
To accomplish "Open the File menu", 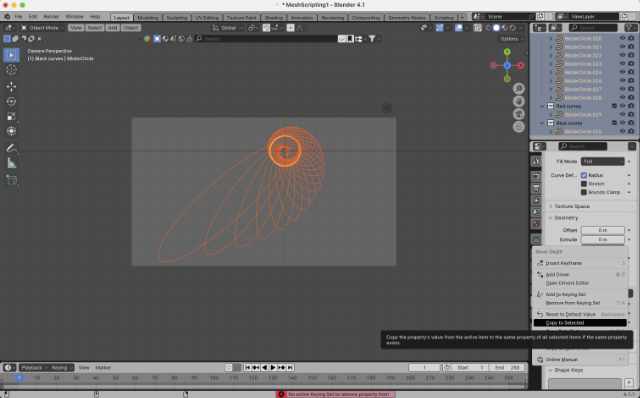I will (19, 17).
